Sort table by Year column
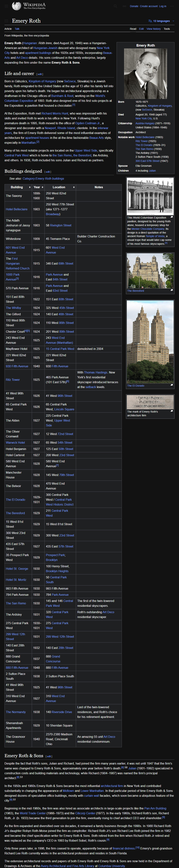The width and height of the screenshot is (179, 868). [x=38, y=187]
